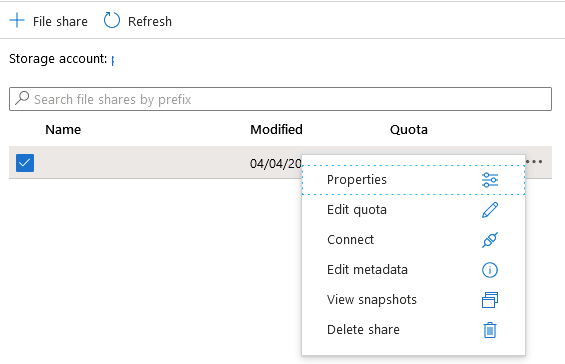Choose Properties from the context menu
The height and width of the screenshot is (364, 565).
tap(413, 180)
